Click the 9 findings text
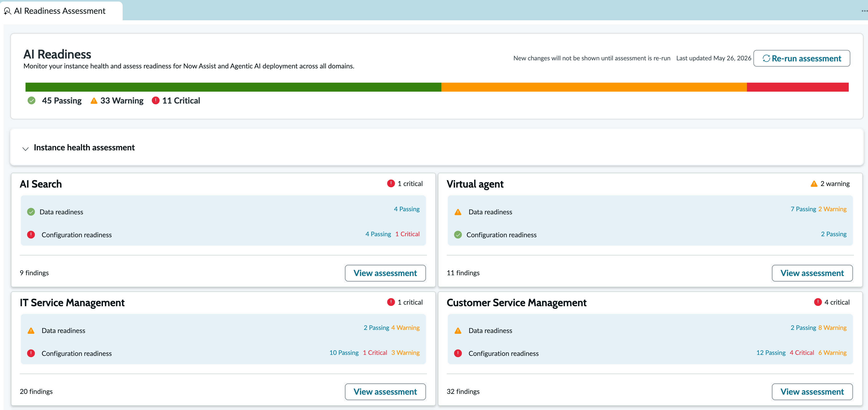Screen dimensions: 868x410 click(34, 273)
